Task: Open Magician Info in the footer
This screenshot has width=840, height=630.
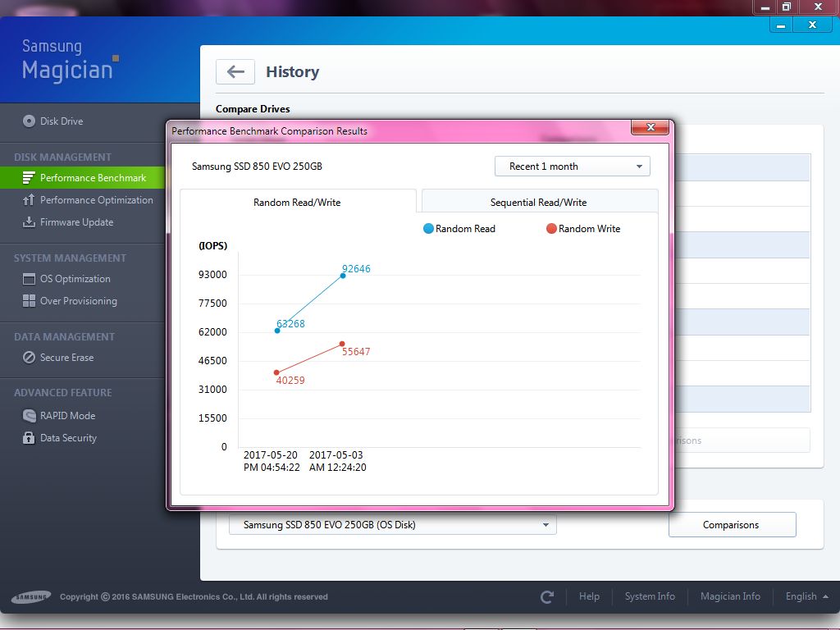Action: (730, 596)
